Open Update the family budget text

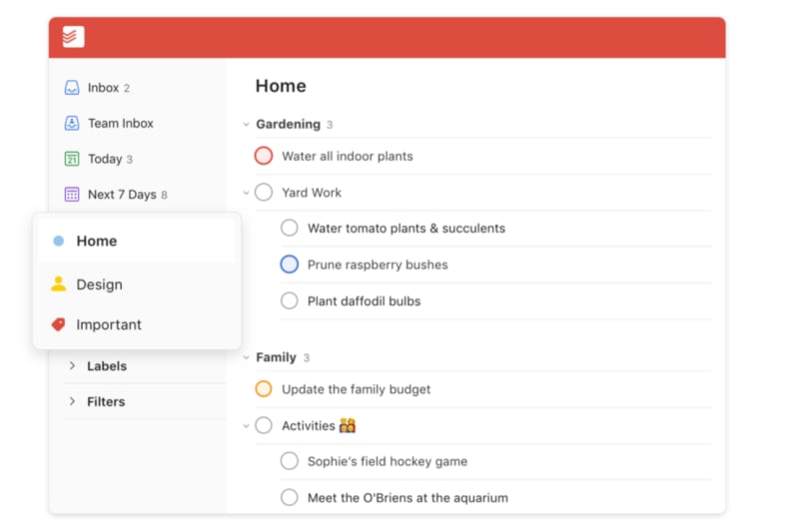coord(357,389)
